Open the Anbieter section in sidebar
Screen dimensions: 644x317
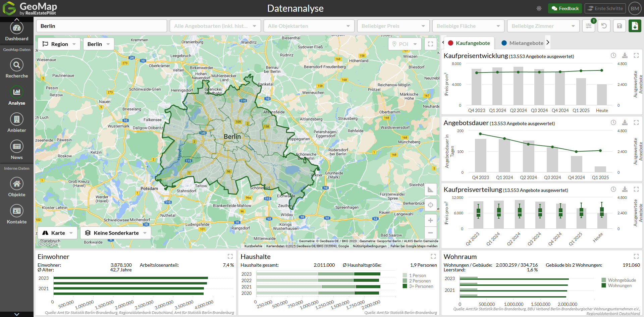[x=16, y=119]
